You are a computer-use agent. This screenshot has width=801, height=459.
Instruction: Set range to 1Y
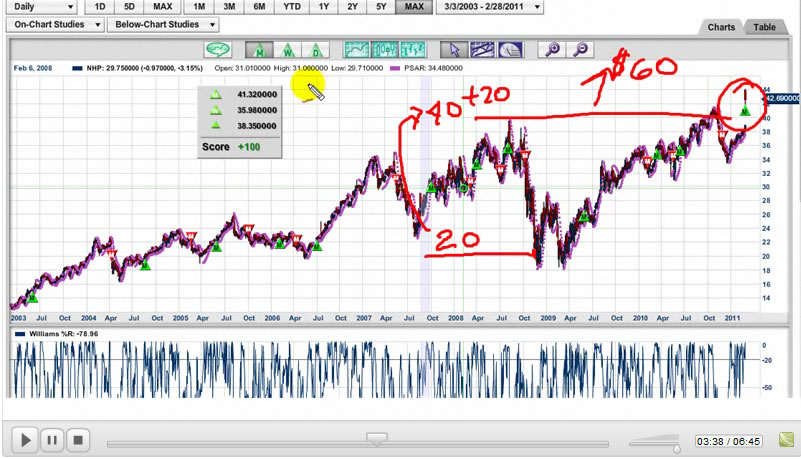point(323,7)
